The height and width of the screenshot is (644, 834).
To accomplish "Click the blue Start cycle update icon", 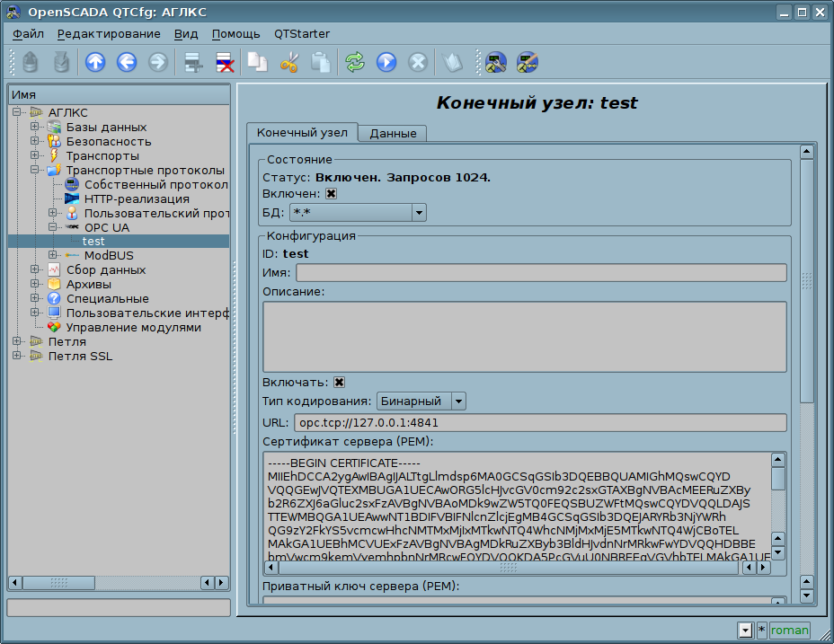I will [x=386, y=62].
